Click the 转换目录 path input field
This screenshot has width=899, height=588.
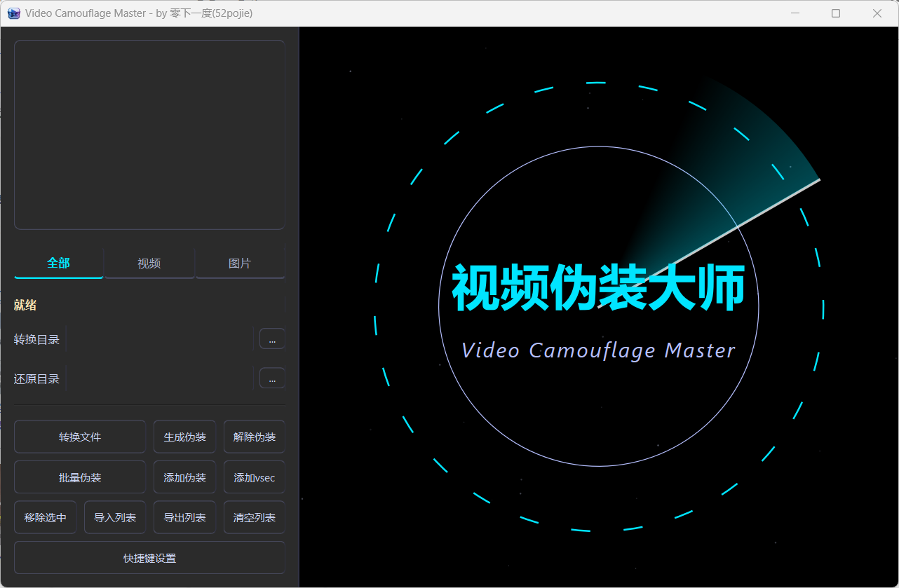coord(161,339)
